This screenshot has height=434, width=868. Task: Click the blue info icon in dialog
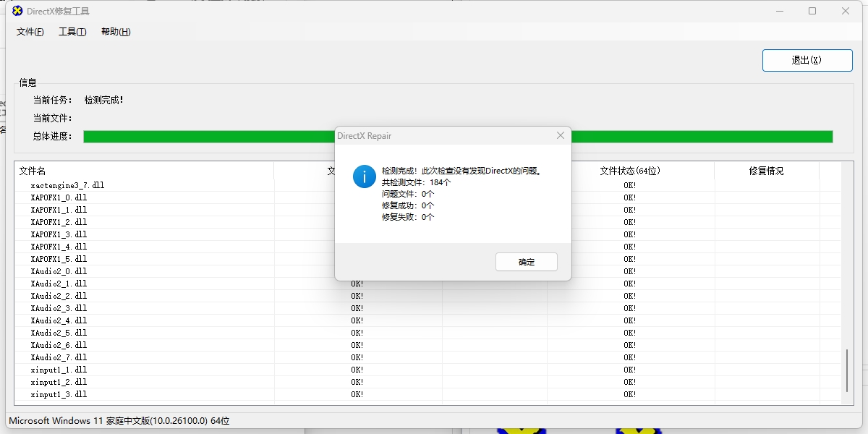[364, 176]
